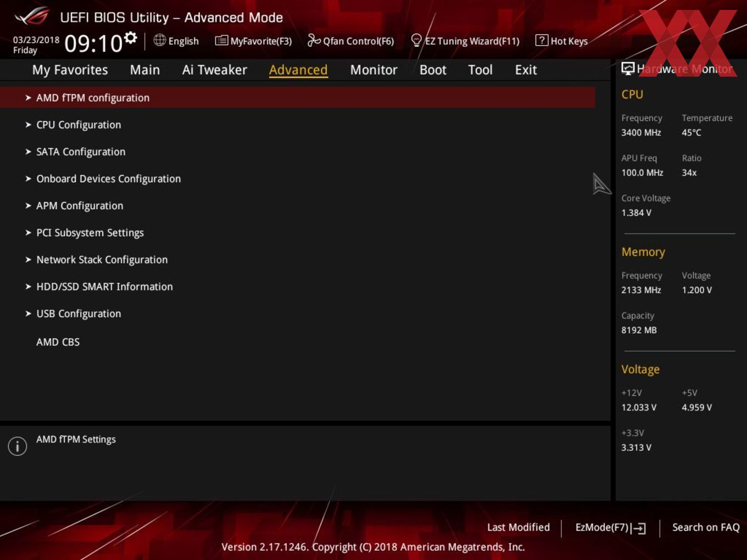Screen dimensions: 747x560
Task: Change language via English label
Action: coord(183,41)
